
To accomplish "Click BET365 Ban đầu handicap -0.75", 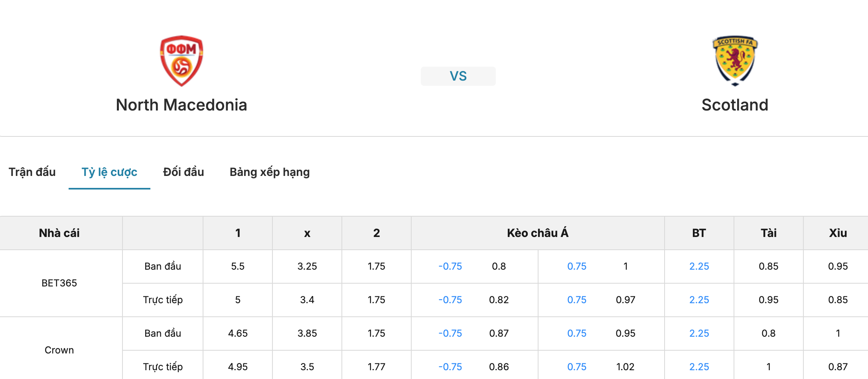I will pos(450,266).
